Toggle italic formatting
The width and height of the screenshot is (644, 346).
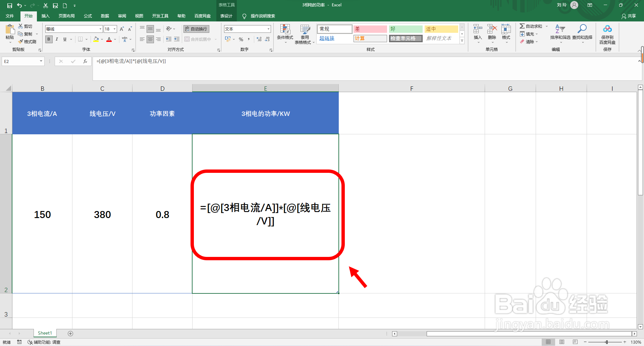click(56, 39)
